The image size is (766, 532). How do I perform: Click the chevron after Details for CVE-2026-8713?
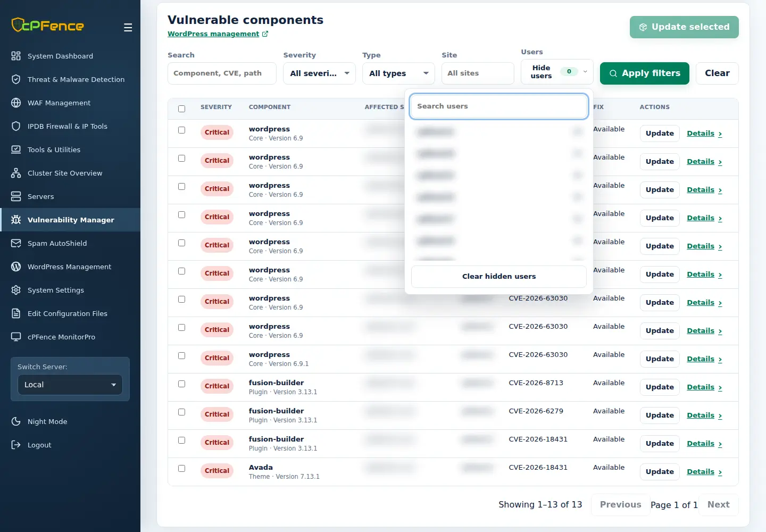pos(720,388)
